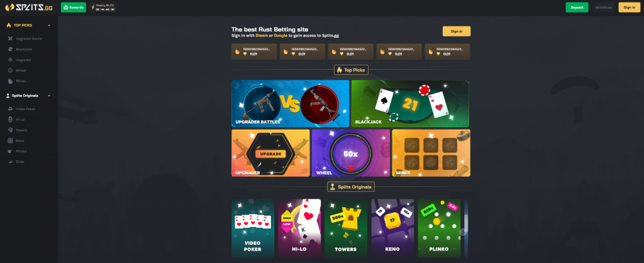This screenshot has width=644, height=263.
Task: Open Plinko from the sidebar
Action: [21, 151]
